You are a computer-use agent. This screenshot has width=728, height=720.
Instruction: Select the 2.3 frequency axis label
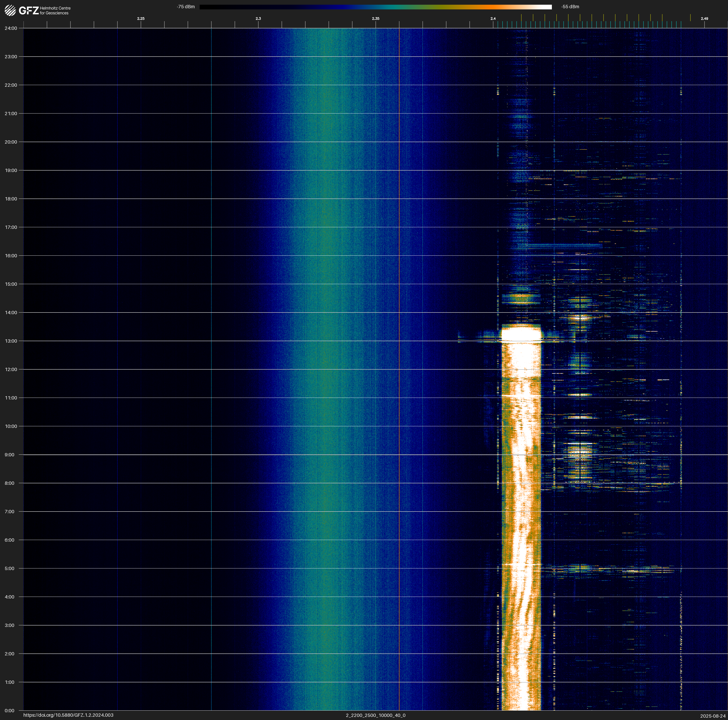(258, 19)
